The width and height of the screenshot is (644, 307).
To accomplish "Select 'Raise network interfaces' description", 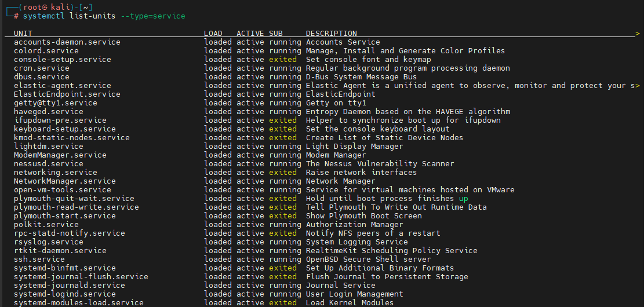I will point(362,173).
